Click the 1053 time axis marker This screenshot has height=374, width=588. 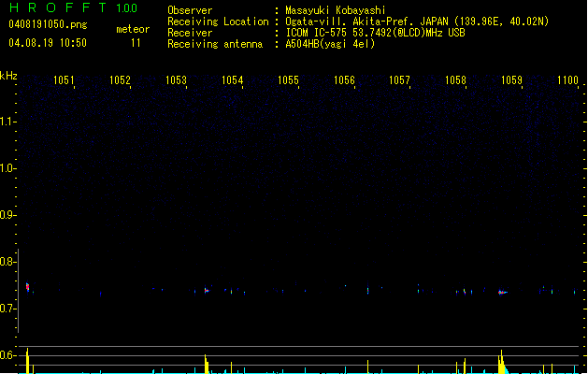click(x=176, y=79)
